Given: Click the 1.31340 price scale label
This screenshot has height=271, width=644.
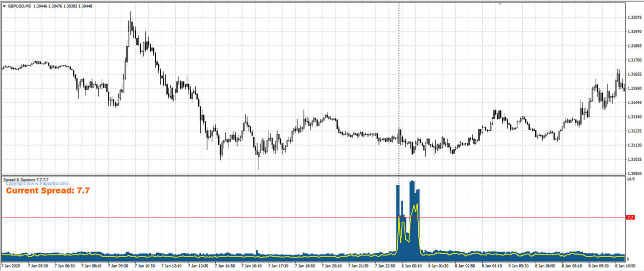Looking at the screenshot, I should click(635, 116).
